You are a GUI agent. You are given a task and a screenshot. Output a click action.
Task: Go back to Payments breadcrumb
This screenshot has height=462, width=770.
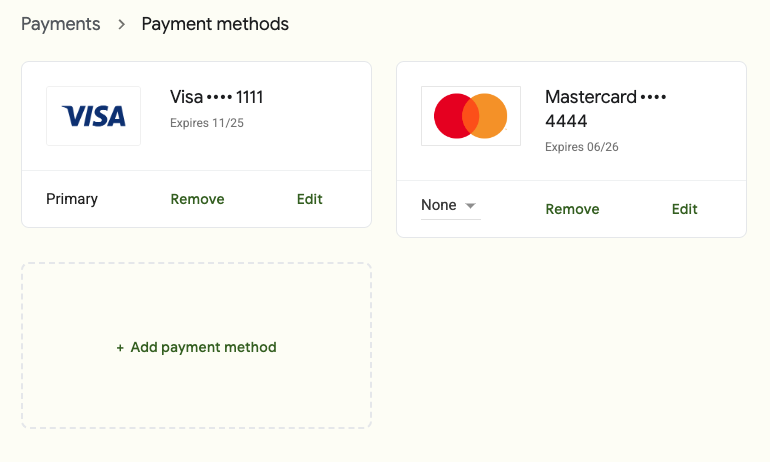pos(61,24)
